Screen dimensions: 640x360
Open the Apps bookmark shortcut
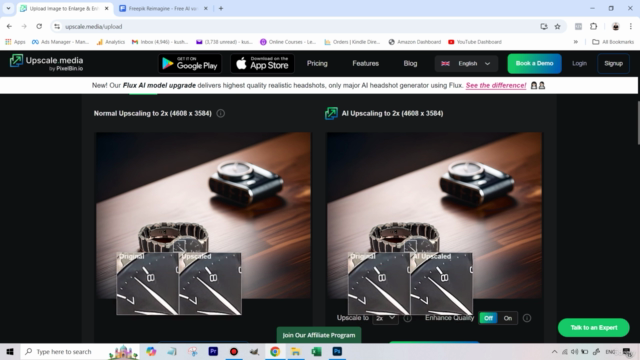click(15, 42)
